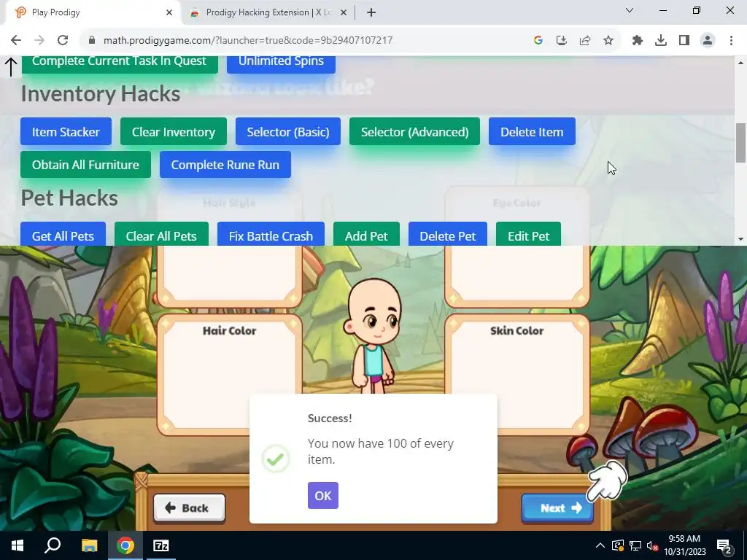This screenshot has height=560, width=747.
Task: Bookmark this page with star icon
Action: pos(608,41)
